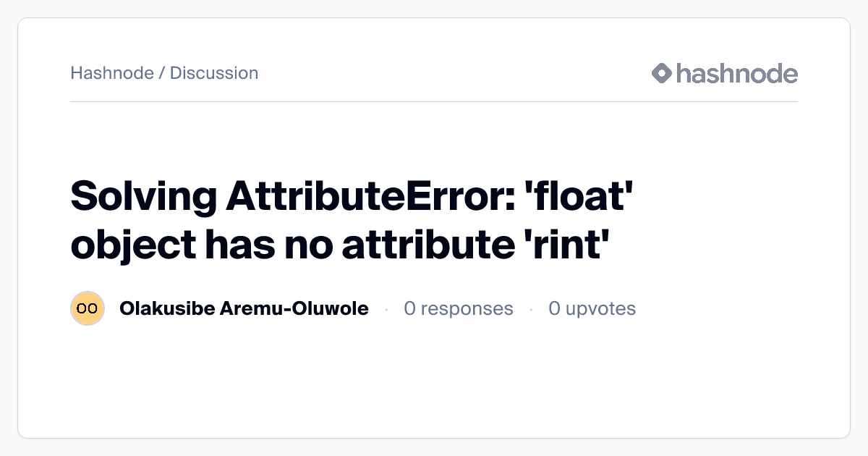868x456 pixels.
Task: Click the hashnode wordmark text beside the logo
Action: 736,73
